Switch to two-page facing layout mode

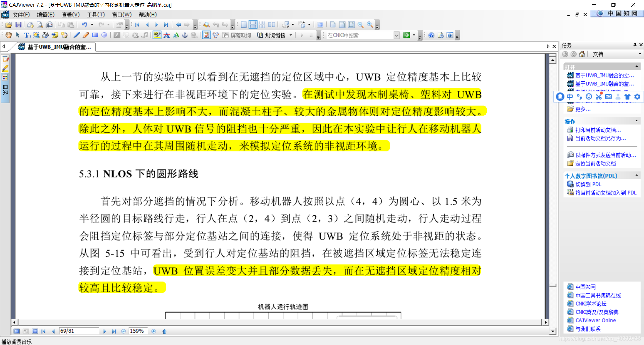point(272,25)
